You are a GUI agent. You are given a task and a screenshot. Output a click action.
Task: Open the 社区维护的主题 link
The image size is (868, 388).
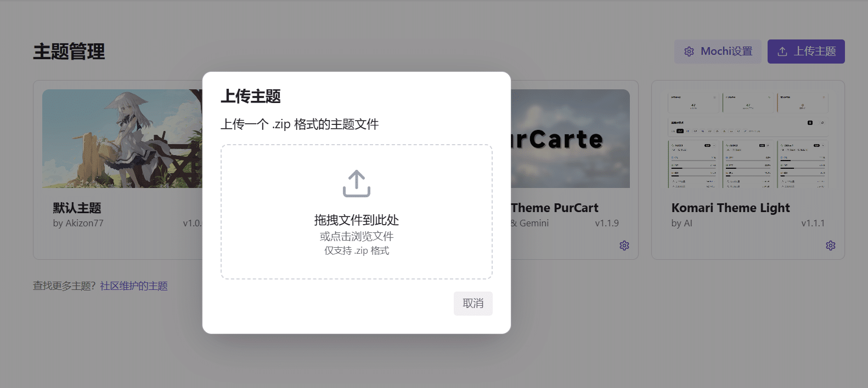point(134,286)
